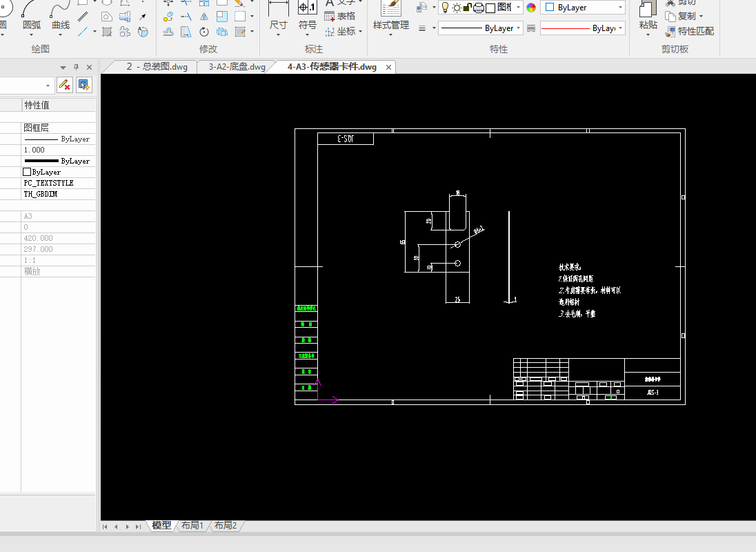
Task: Click the linetype lines icon
Action: (x=422, y=28)
